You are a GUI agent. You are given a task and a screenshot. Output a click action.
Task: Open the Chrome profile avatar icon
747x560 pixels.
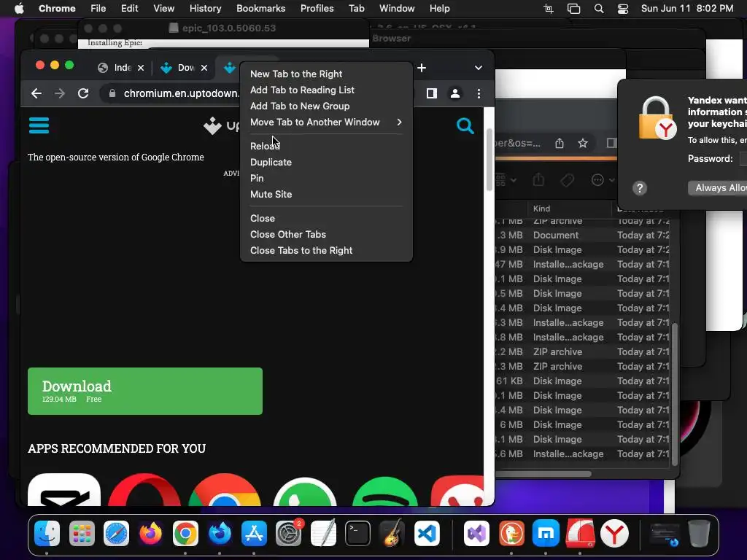coord(455,93)
